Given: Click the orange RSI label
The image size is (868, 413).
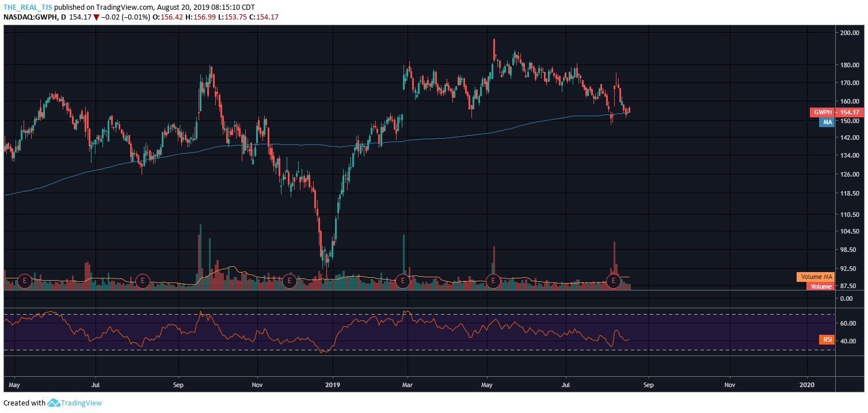Looking at the screenshot, I should [x=827, y=340].
